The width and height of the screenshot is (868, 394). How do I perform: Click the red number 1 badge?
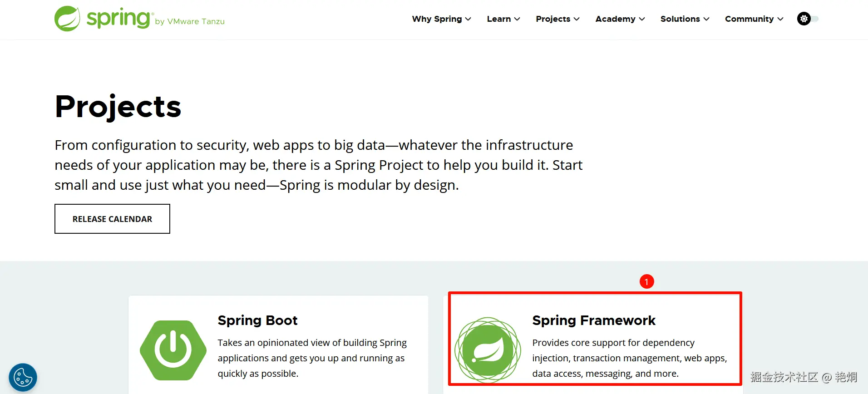tap(646, 281)
